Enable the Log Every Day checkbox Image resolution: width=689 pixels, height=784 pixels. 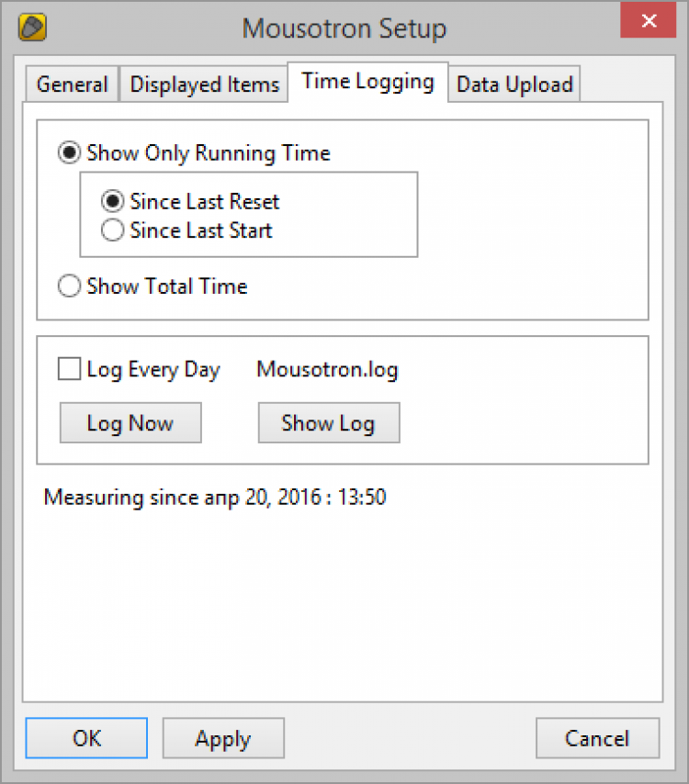pos(70,370)
